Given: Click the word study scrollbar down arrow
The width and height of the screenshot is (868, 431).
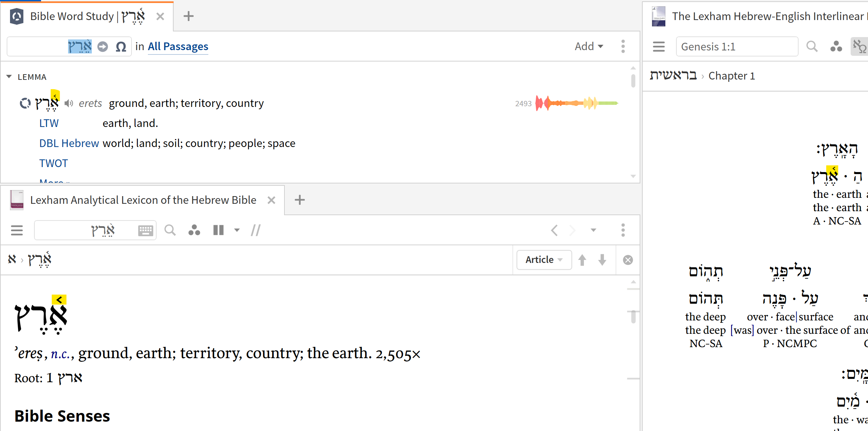Looking at the screenshot, I should (633, 176).
